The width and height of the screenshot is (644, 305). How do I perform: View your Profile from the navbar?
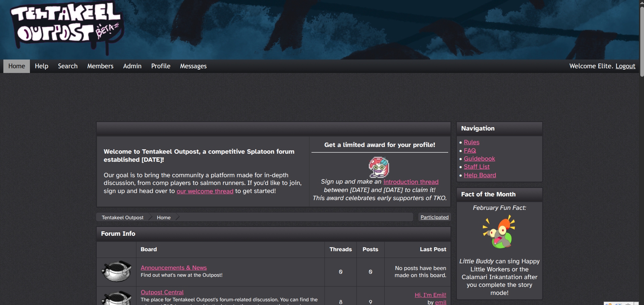pos(161,66)
